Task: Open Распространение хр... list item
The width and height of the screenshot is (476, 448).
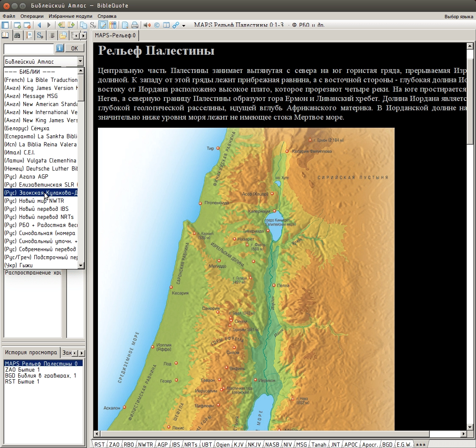Action: (x=33, y=273)
